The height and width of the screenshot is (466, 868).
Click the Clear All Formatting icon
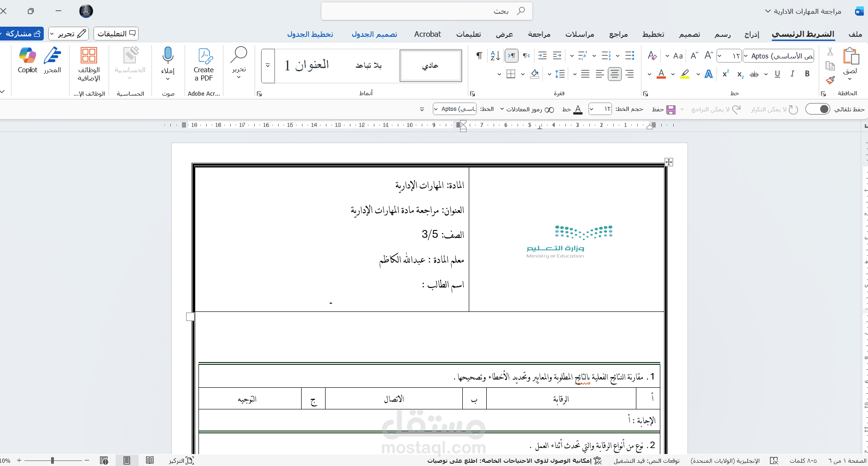coord(652,56)
